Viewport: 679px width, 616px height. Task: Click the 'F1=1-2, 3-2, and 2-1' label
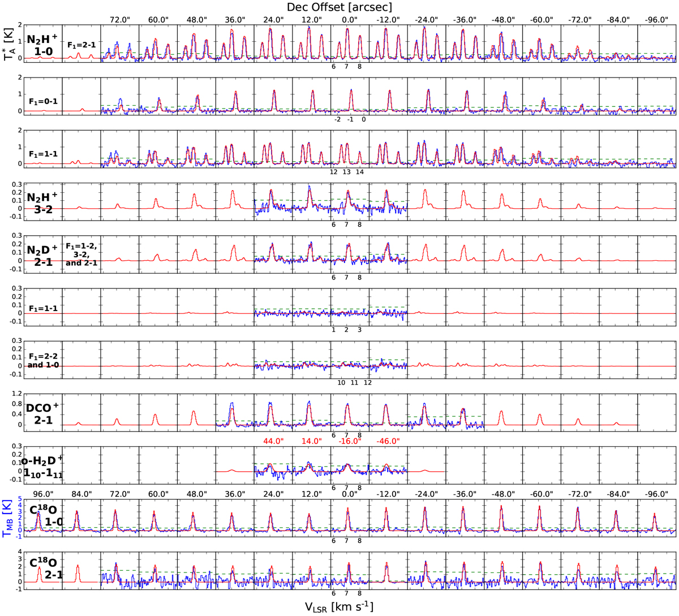click(x=81, y=254)
